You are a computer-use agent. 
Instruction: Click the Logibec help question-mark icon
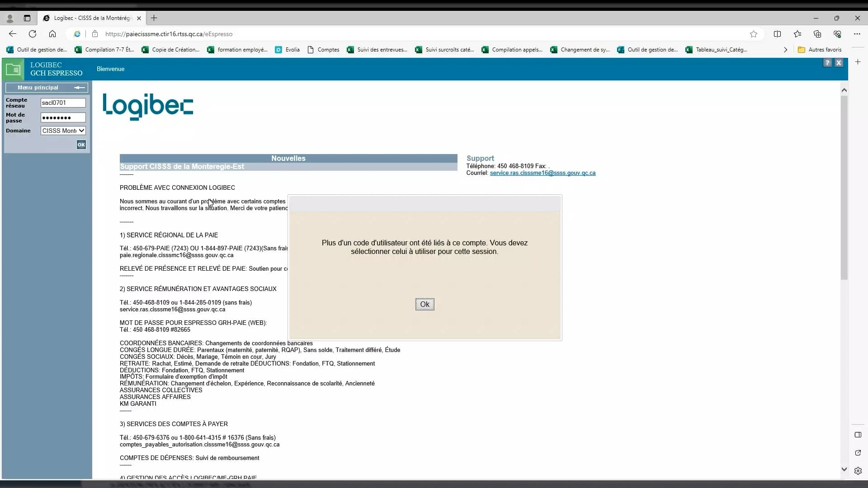click(x=827, y=63)
